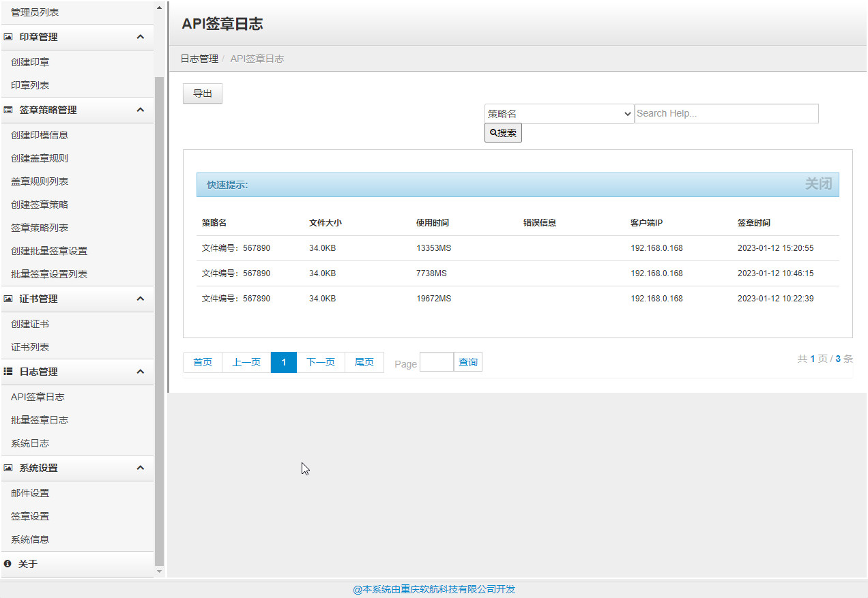Go to 上一页 previous page
This screenshot has width=868, height=598.
(246, 362)
